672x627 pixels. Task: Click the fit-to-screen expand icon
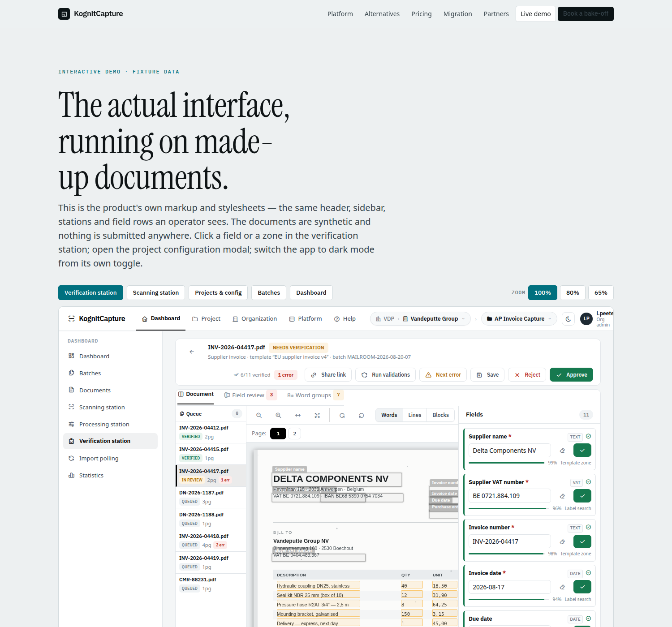click(x=317, y=415)
